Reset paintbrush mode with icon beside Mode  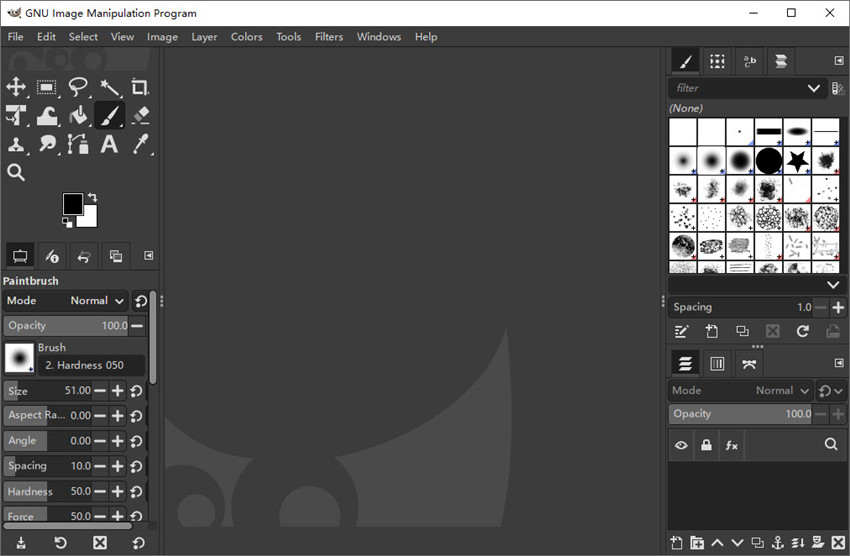[141, 301]
